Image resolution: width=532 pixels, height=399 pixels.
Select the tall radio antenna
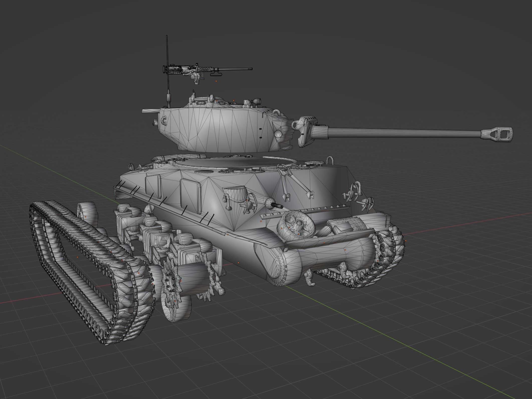point(167,71)
